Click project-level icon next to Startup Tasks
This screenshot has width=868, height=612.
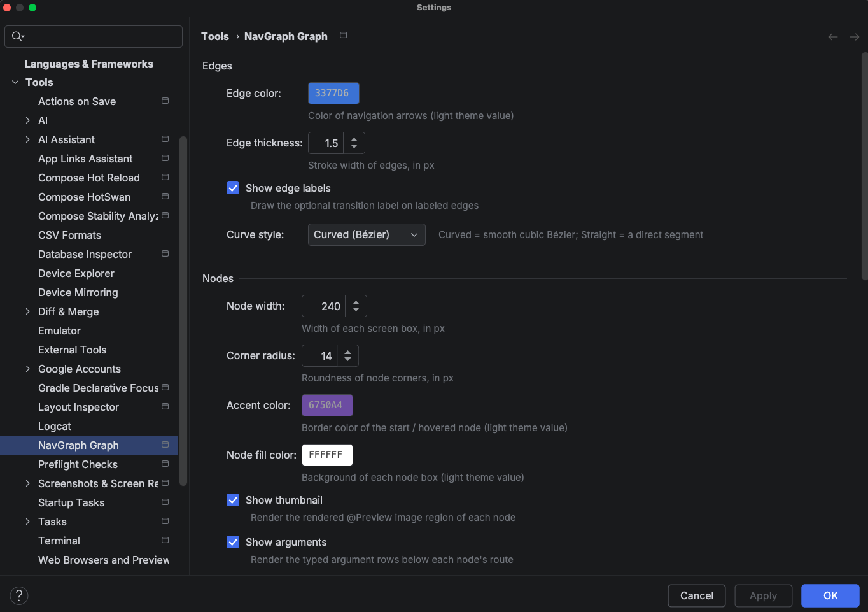coord(165,502)
